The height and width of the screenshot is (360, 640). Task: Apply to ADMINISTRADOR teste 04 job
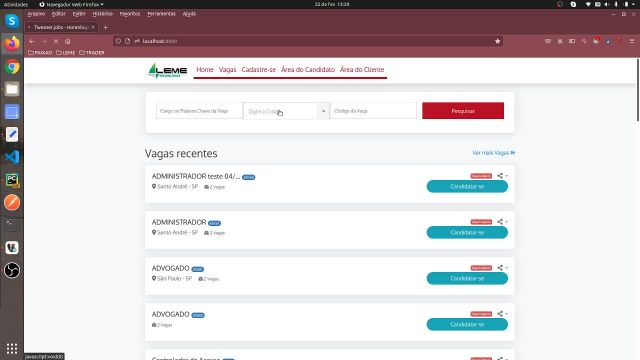click(467, 187)
